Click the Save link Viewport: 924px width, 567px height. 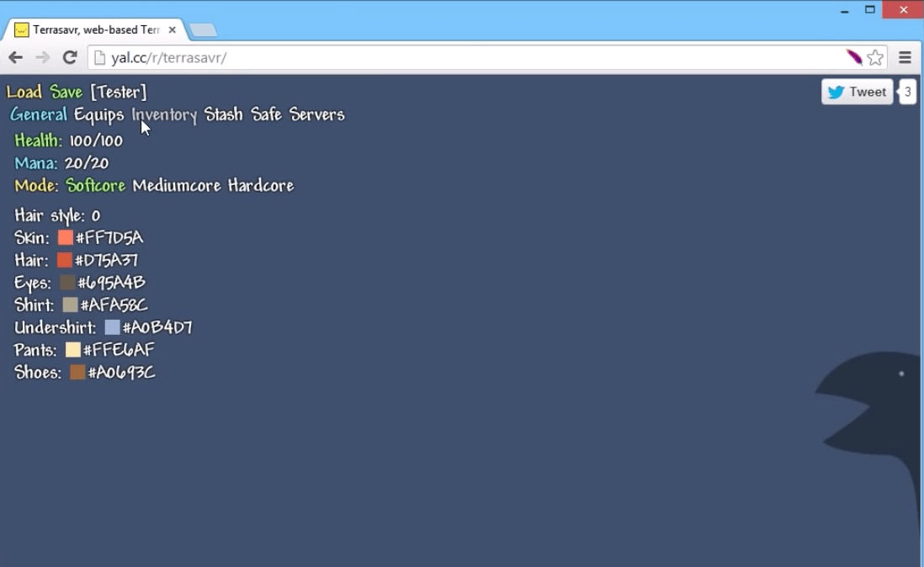pyautogui.click(x=66, y=92)
